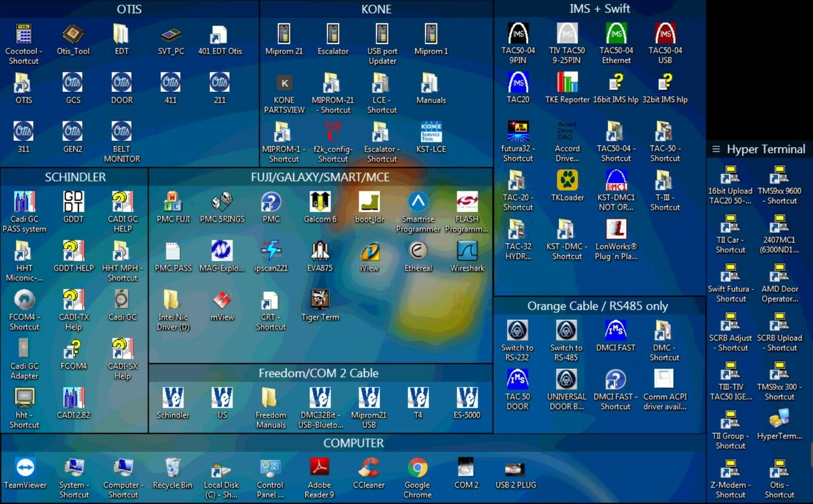Screen dimensions: 813x504
Task: Open Freedom Manuals folder
Action: (270, 398)
